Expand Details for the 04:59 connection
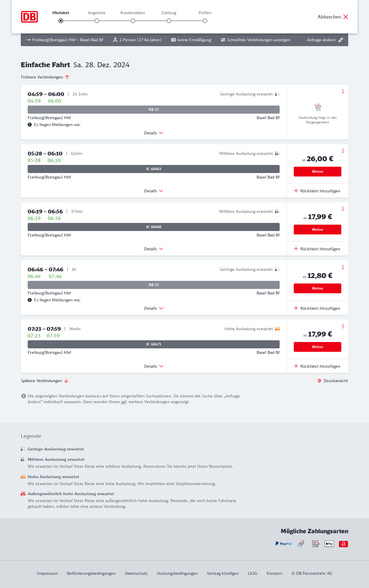 point(154,133)
